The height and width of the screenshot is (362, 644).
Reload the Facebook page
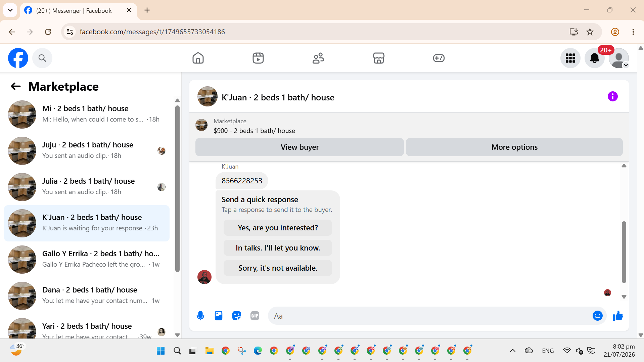coord(48,32)
